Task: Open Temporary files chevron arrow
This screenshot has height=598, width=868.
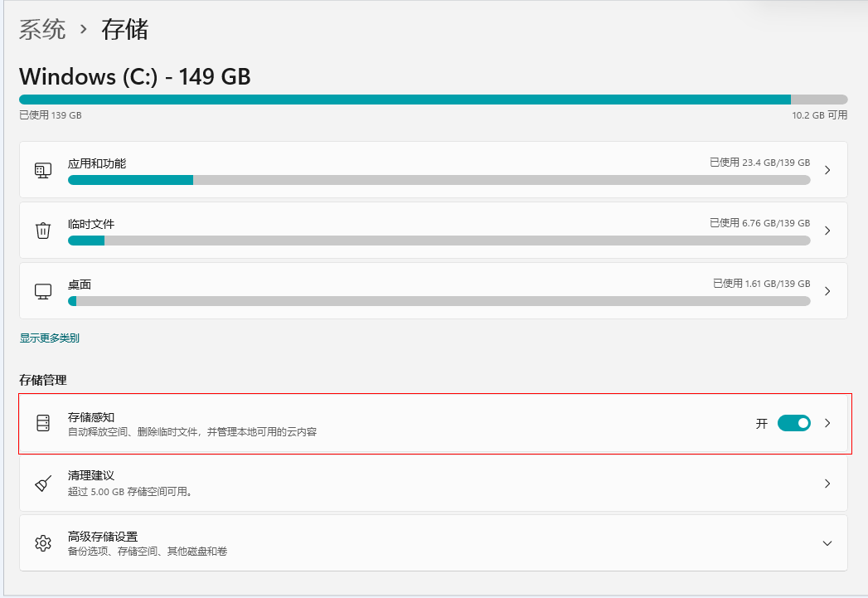Action: pos(827,231)
